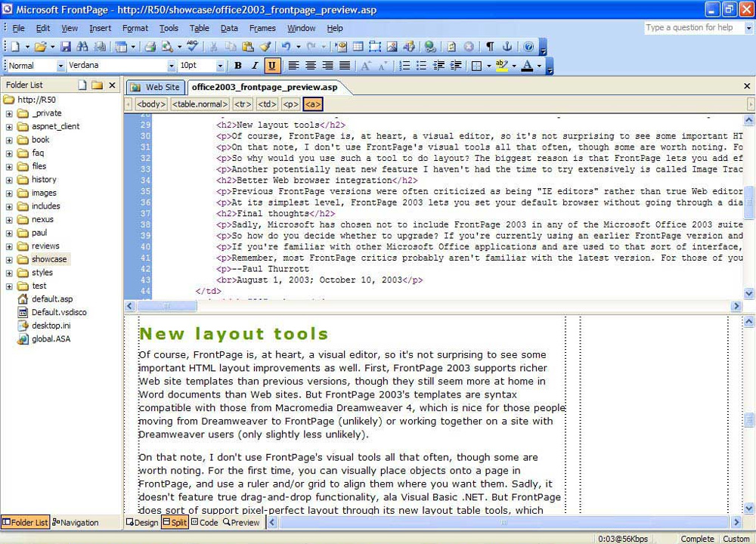
Task: Open the Format menu
Action: (135, 29)
